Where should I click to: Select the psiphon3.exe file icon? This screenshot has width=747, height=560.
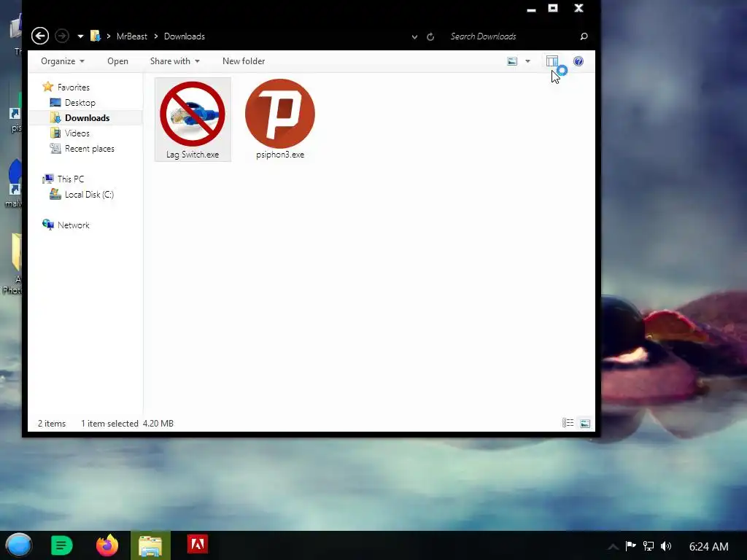(x=280, y=114)
